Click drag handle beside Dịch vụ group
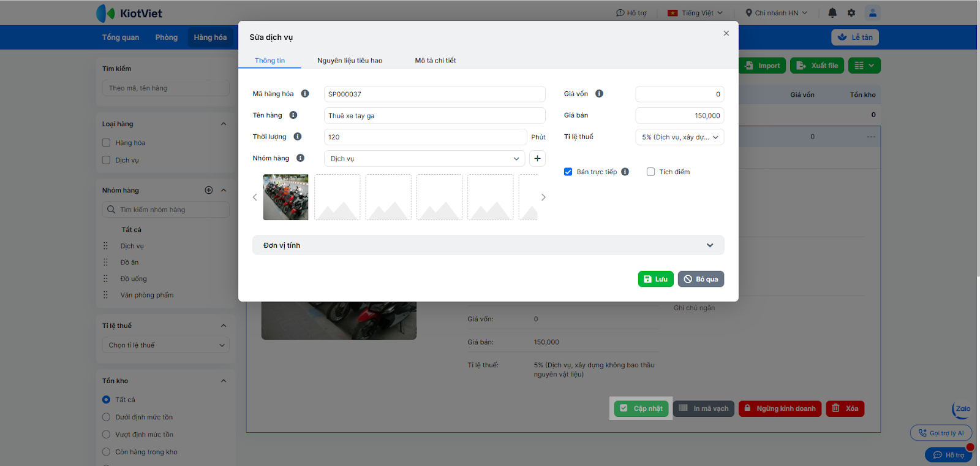Screen dimensions: 980x466 click(x=106, y=246)
